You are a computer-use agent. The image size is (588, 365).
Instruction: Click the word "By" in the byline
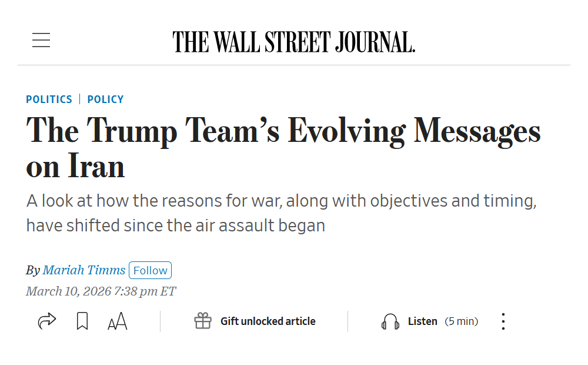32,270
